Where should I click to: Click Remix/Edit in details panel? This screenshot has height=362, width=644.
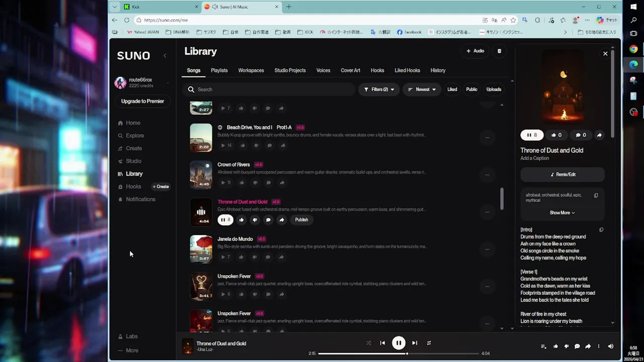tap(562, 174)
